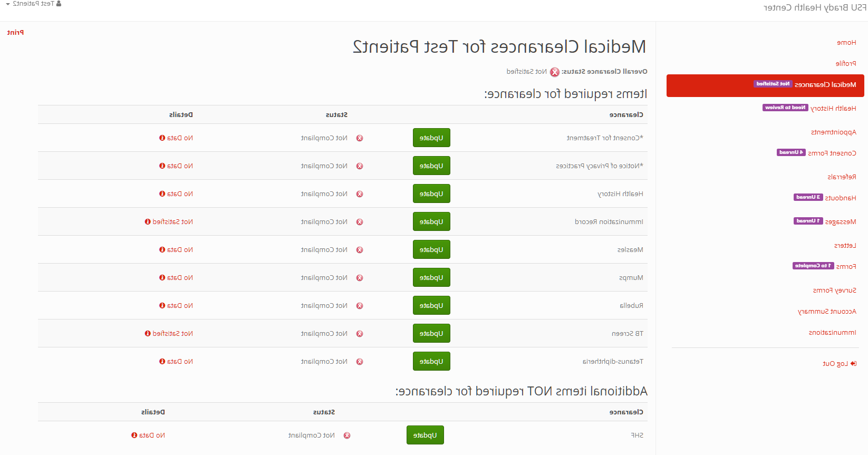Click Update for SHF

[425, 435]
